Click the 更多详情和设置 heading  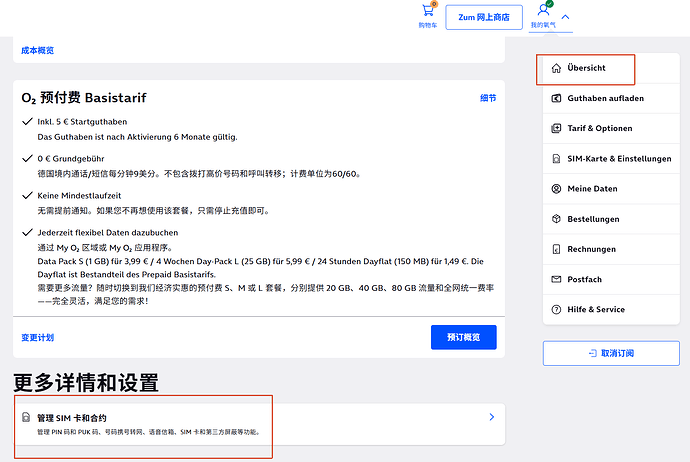click(x=86, y=382)
